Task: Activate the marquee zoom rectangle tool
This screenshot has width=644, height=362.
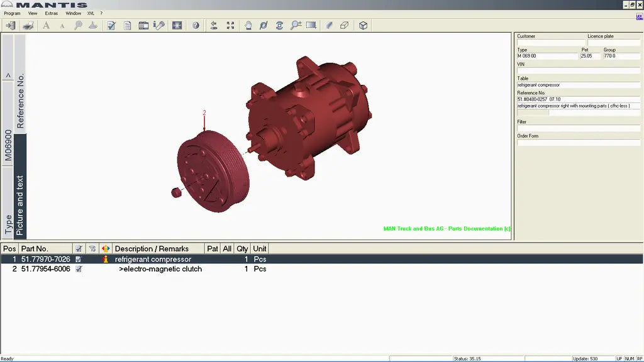Action: 311,26
